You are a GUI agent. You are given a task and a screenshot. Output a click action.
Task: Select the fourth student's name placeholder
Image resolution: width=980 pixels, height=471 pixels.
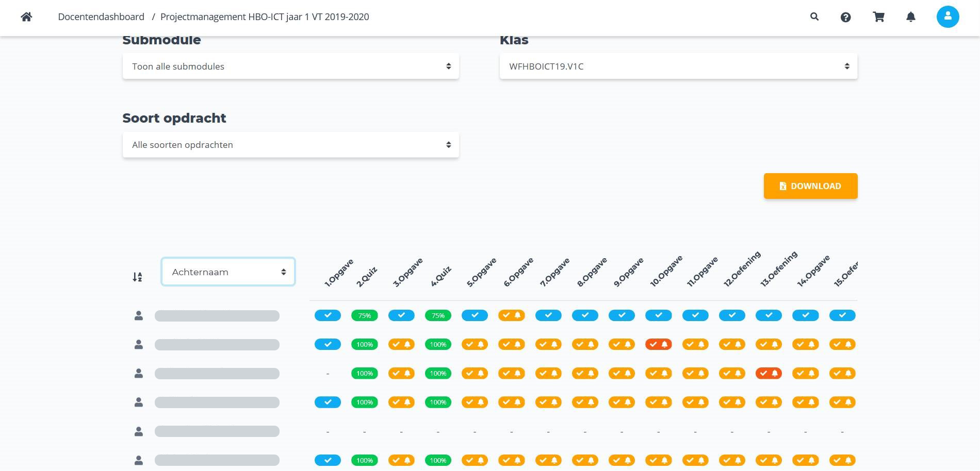point(217,402)
